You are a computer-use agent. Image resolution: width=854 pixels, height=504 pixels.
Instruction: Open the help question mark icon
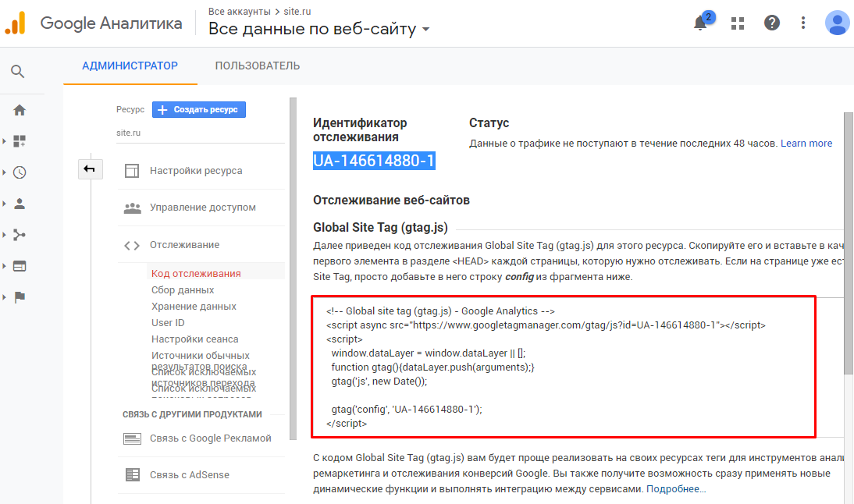coord(772,23)
